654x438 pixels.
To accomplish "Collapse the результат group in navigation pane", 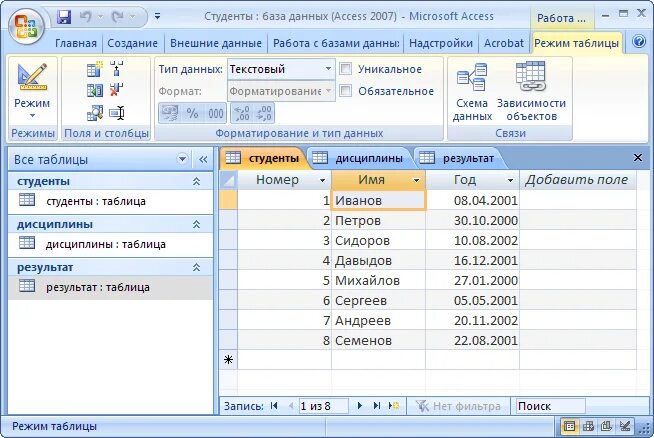I will tap(196, 267).
